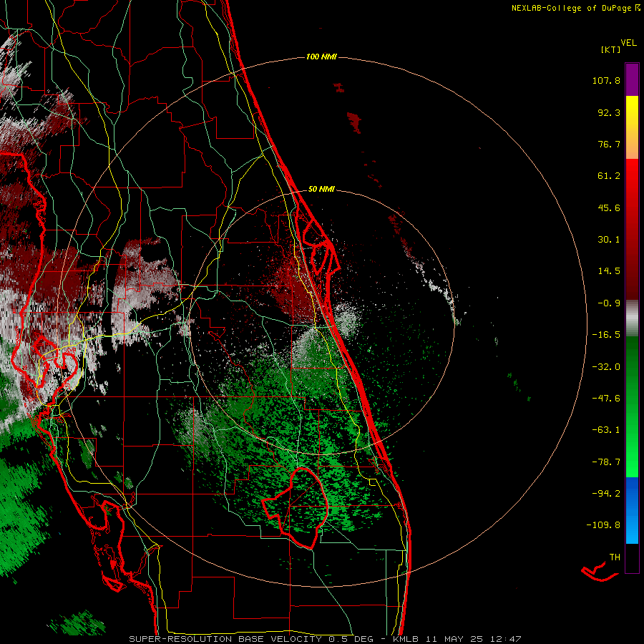The width and height of the screenshot is (644, 644).
Task: Click the 50 NMI range ring label
Action: [321, 190]
